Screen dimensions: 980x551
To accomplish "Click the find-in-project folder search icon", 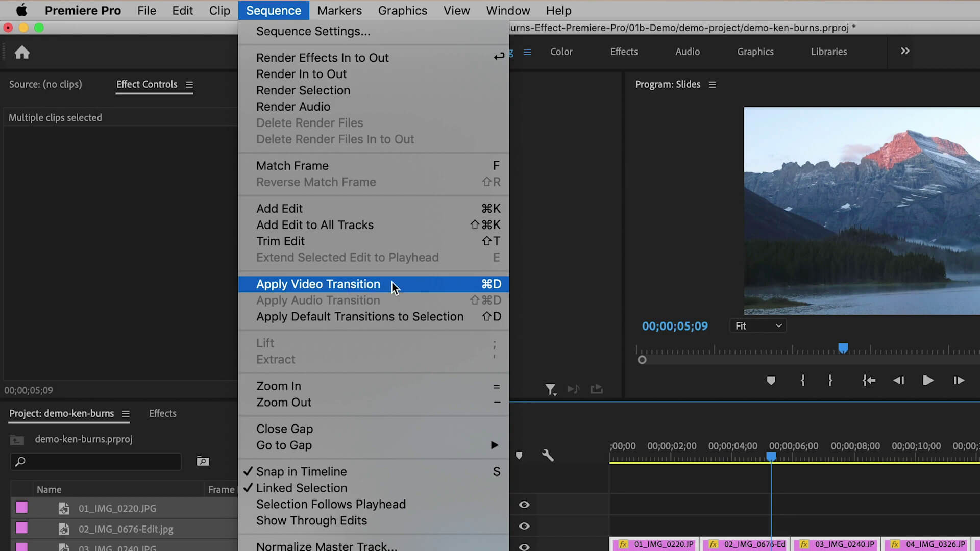I will [203, 461].
